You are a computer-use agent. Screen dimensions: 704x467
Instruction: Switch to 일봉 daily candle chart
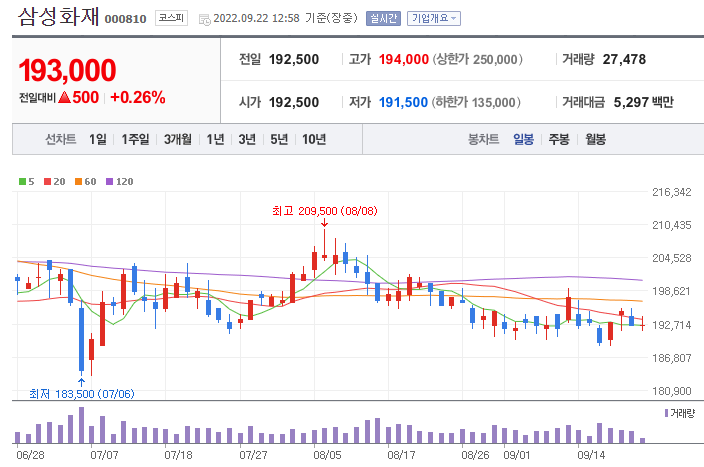click(x=524, y=139)
